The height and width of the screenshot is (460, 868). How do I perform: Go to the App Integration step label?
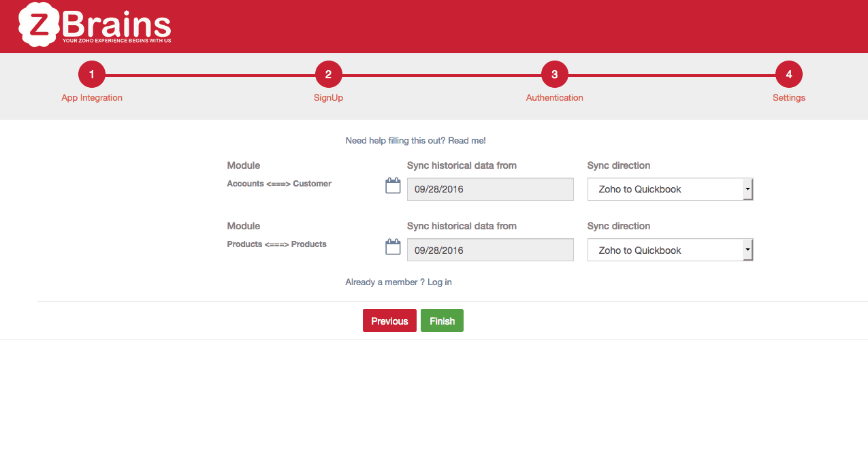pyautogui.click(x=92, y=98)
